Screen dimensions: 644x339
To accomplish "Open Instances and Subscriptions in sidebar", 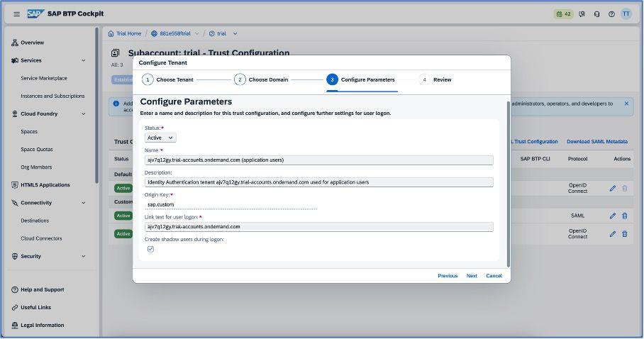I will [x=52, y=96].
